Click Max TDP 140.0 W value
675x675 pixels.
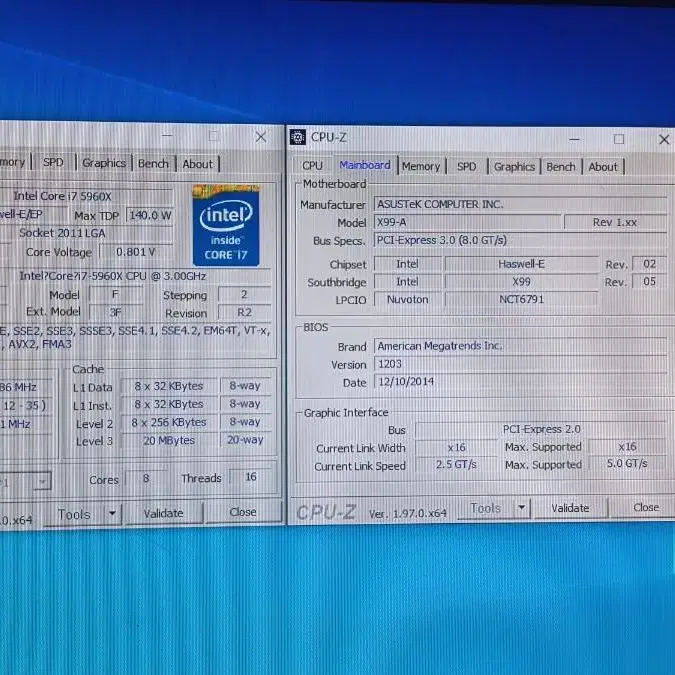pos(149,215)
